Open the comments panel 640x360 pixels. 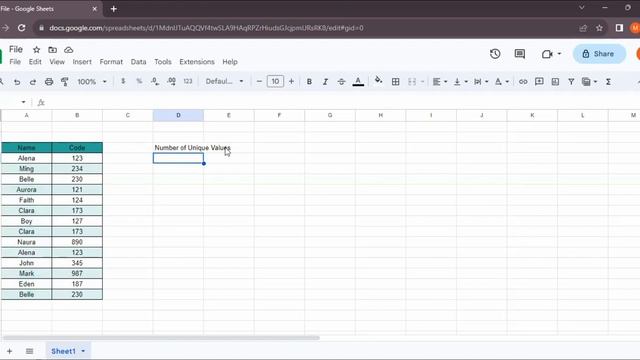click(x=520, y=53)
